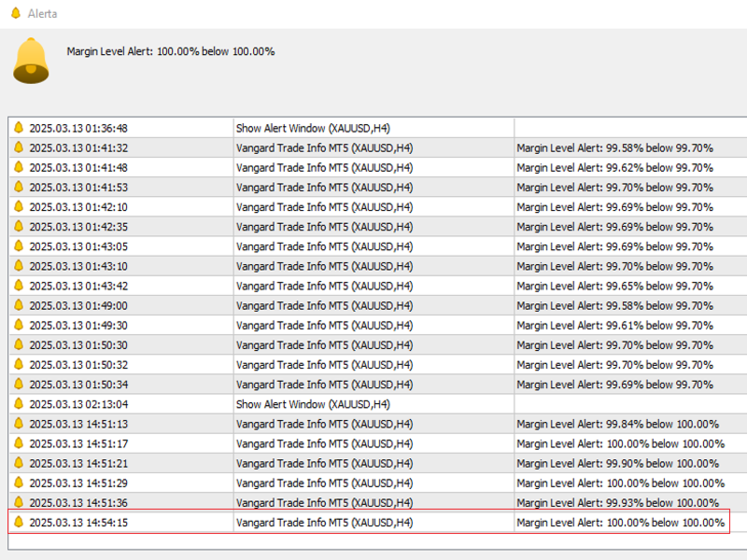Screen dimensions: 747x560
Task: Click alert message '99.69% below 99.70%' at 01:42:10
Action: click(614, 207)
